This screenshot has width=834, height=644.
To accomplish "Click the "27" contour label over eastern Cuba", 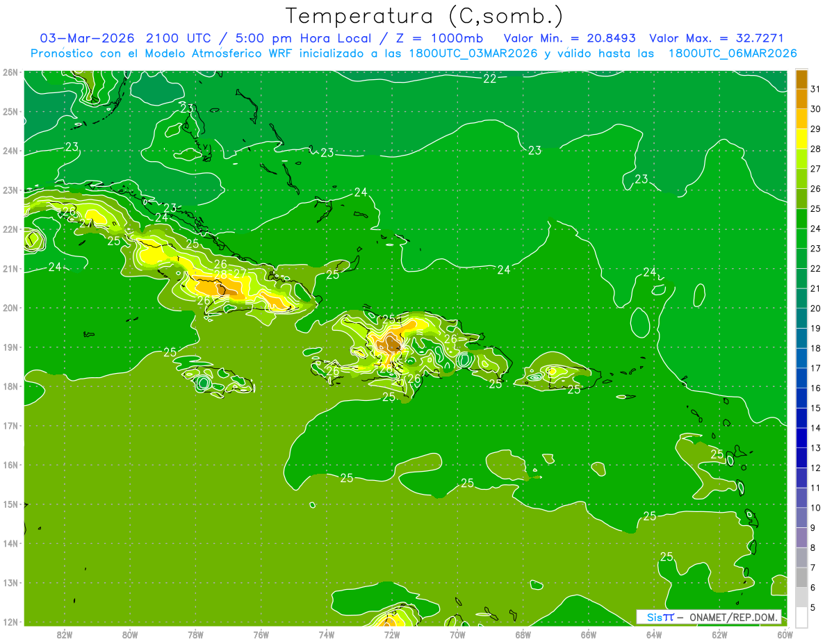I will click(x=240, y=273).
